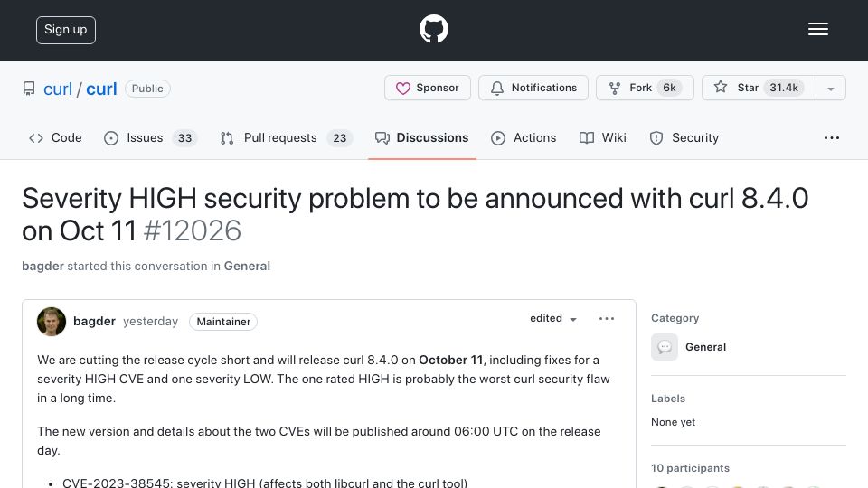Open the hamburger navigation menu
Viewport: 868px width, 488px height.
pos(817,29)
